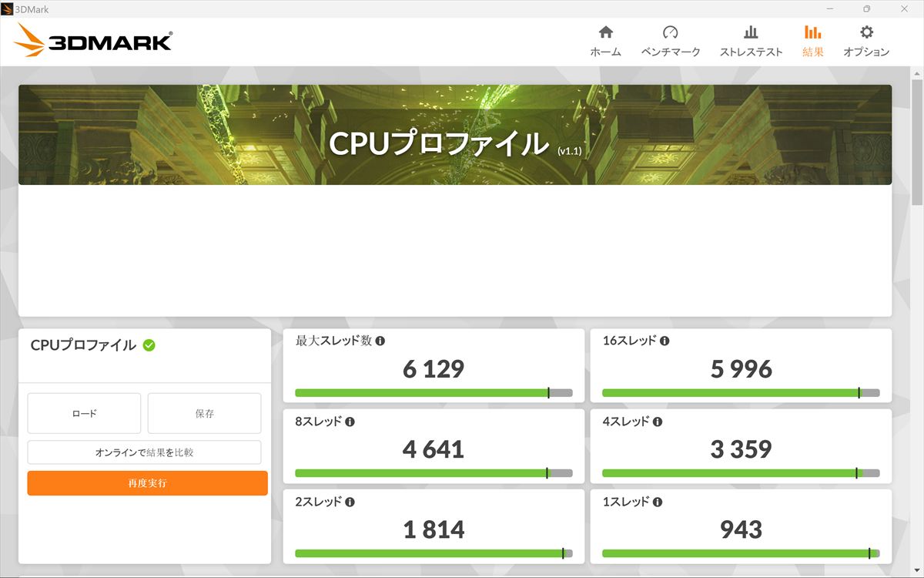Switch to ベンチマーク benchmarks tab
Image resolution: width=924 pixels, height=578 pixels.
point(671,42)
